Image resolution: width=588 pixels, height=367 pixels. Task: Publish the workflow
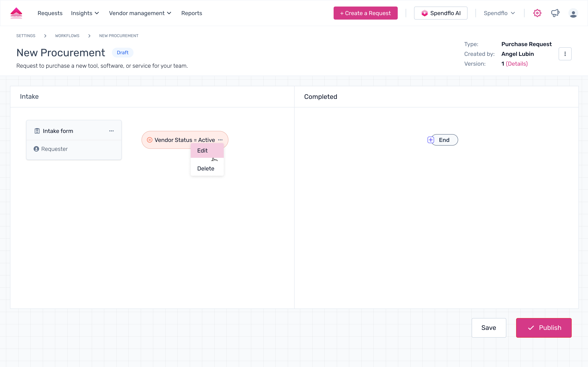pos(543,328)
